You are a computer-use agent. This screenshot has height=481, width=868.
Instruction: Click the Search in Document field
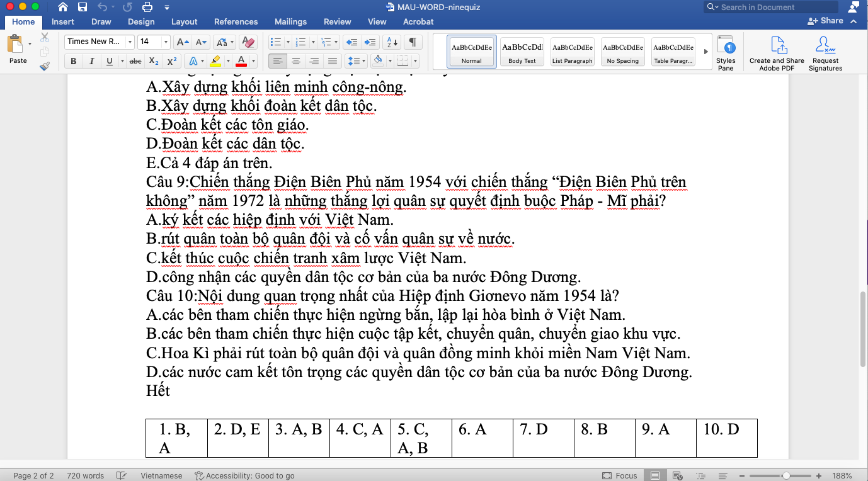[x=770, y=7]
